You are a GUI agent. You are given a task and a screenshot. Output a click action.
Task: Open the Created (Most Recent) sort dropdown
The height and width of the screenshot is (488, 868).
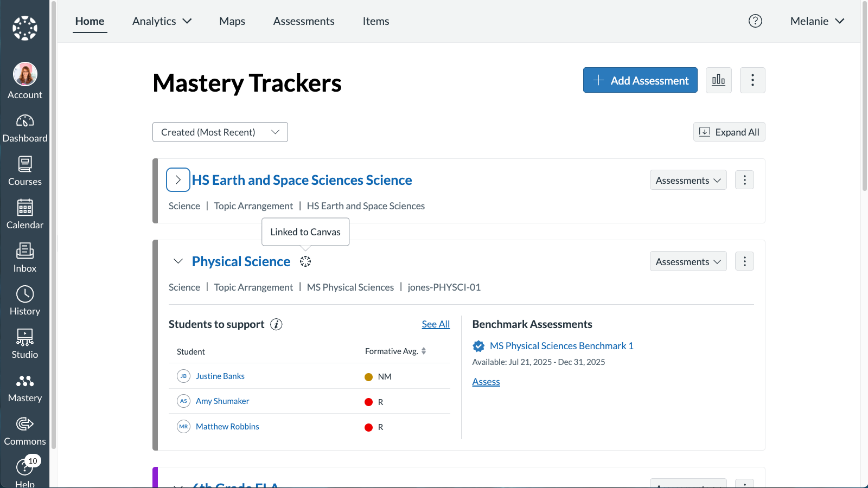(x=220, y=132)
